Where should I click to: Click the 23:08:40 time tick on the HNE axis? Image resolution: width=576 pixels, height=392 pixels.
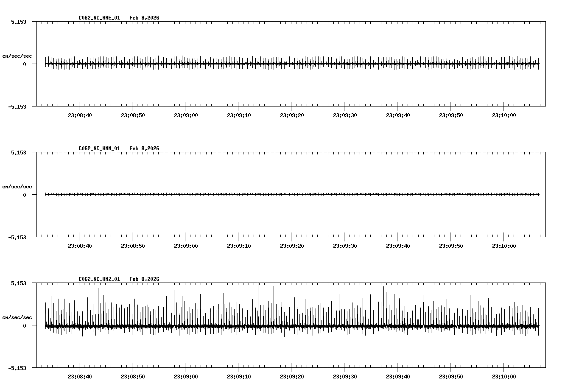click(80, 115)
